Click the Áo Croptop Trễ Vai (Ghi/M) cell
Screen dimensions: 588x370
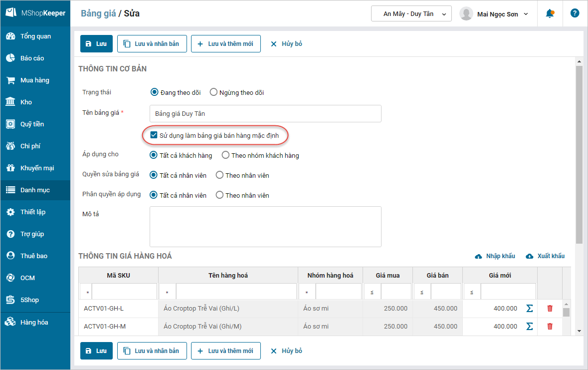coord(228,327)
